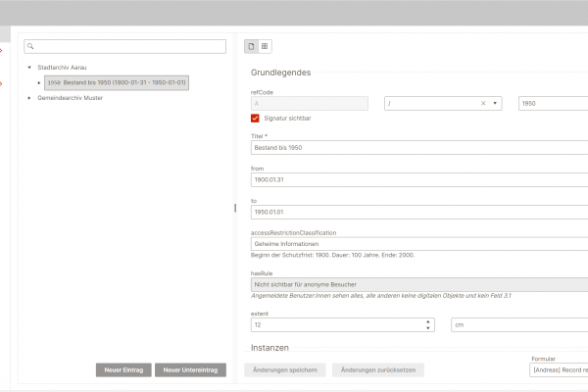The height and width of the screenshot is (392, 588).
Task: Click the refCode field containing 1950
Action: tap(553, 104)
